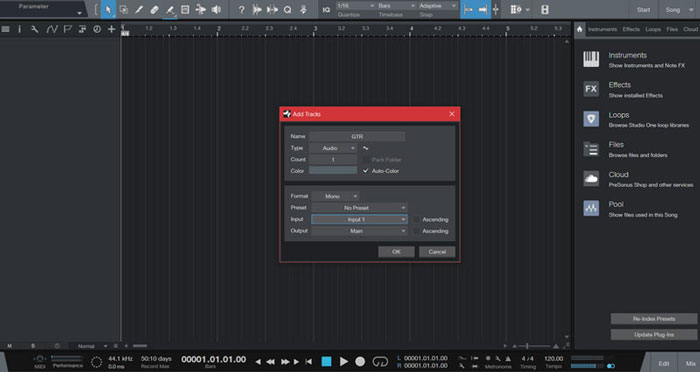Open the Timebase Bars dropdown

(396, 6)
